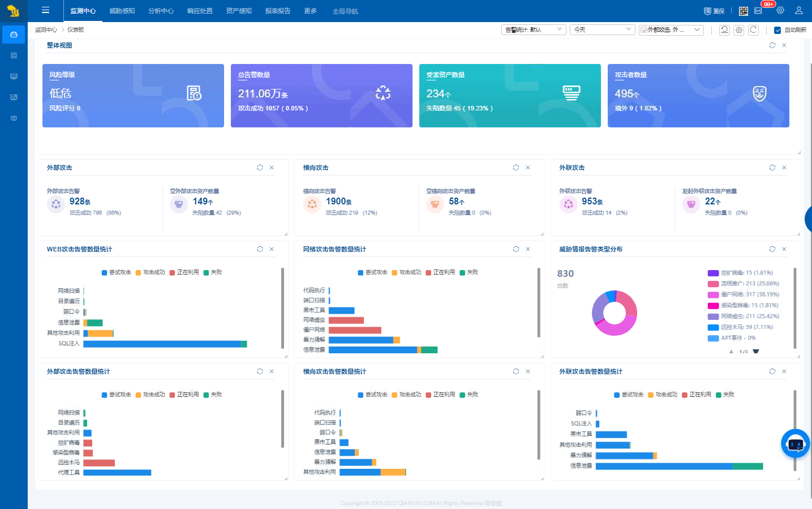Open the user profile icon
This screenshot has width=812, height=509.
point(799,10)
